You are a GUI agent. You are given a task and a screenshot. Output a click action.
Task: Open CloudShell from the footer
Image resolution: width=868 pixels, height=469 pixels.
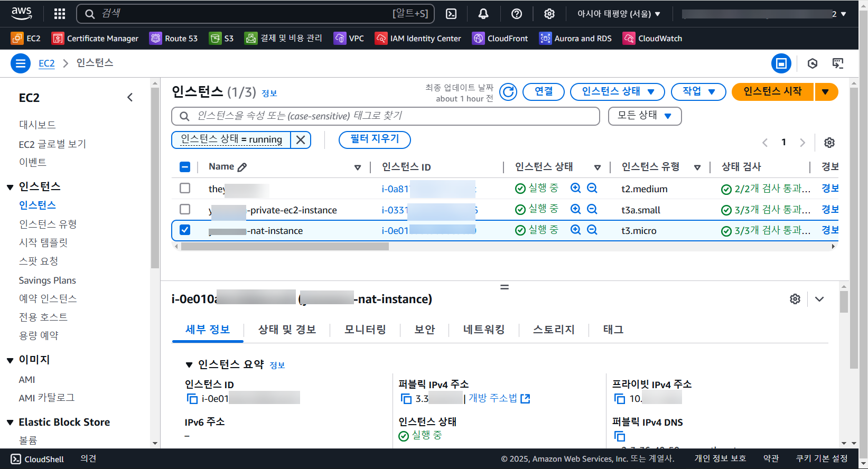tap(38, 459)
